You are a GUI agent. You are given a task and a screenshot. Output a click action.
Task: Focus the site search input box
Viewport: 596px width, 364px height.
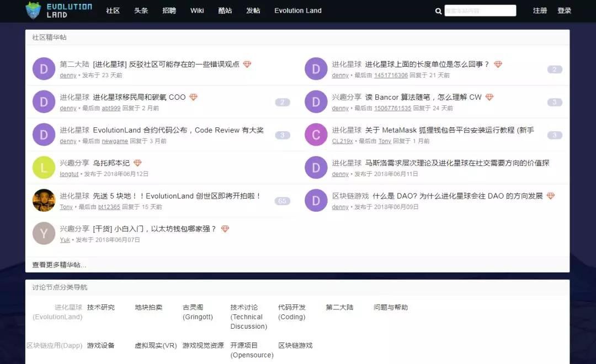click(x=481, y=10)
